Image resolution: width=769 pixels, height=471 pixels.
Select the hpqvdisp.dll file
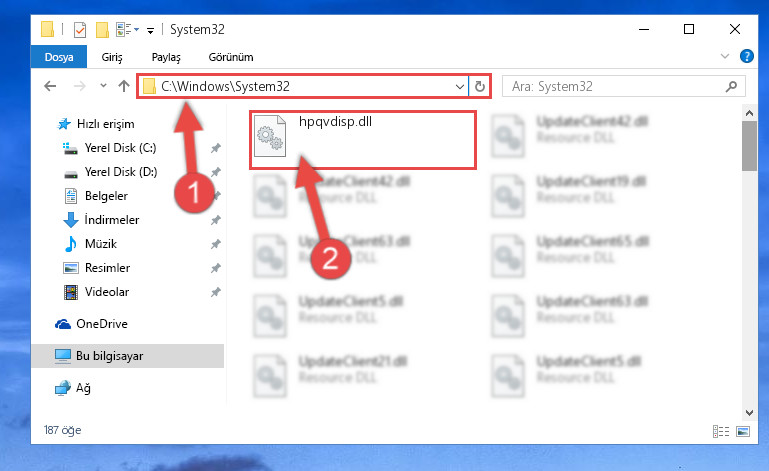pos(362,140)
